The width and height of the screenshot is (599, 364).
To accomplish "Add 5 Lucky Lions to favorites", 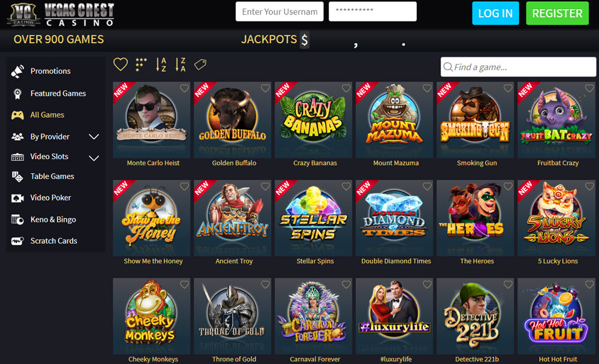I will (589, 186).
